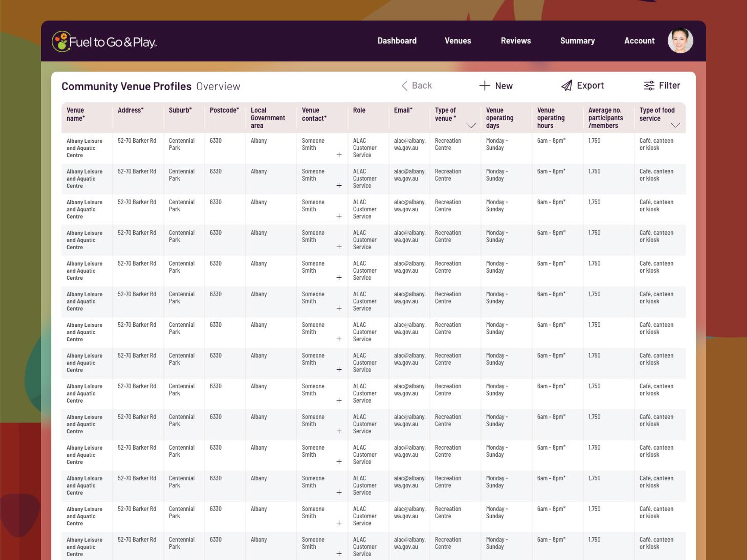The height and width of the screenshot is (560, 747).
Task: Click first row's ALAC Customer Service role
Action: (x=365, y=148)
